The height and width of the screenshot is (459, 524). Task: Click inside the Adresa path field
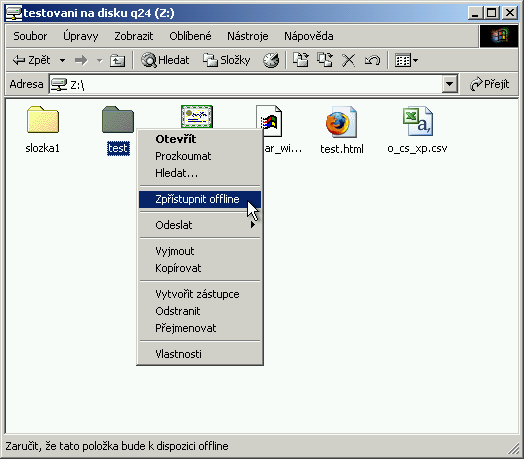(246, 85)
